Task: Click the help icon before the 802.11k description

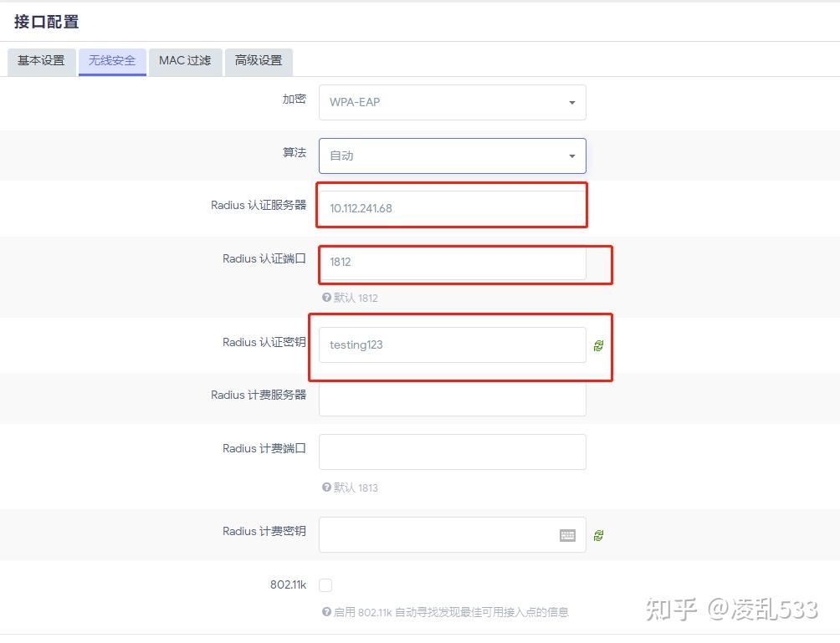Action: click(x=325, y=612)
